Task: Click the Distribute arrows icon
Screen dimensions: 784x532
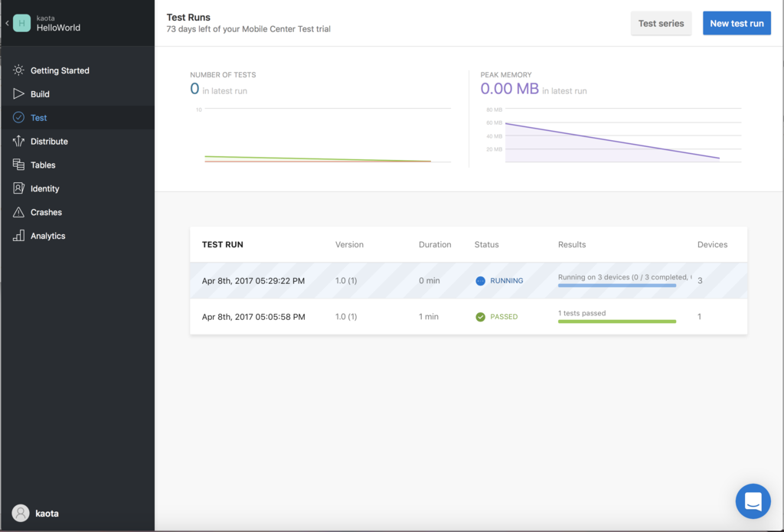Action: pyautogui.click(x=18, y=141)
